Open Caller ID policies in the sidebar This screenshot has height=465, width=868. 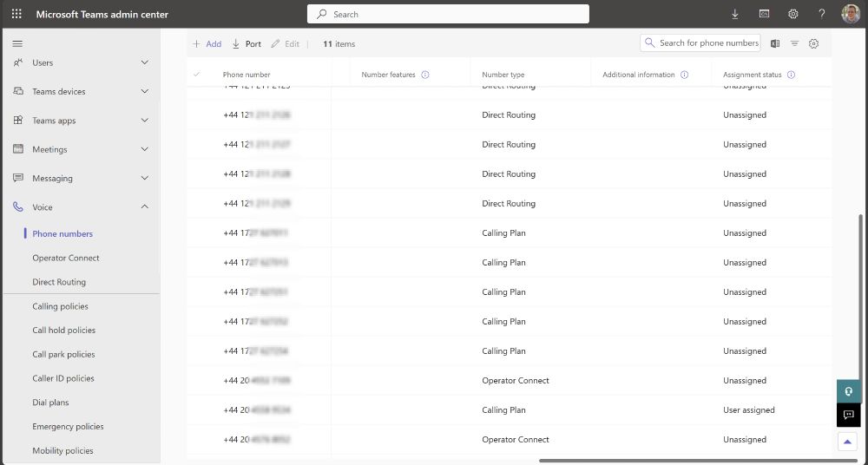[63, 378]
